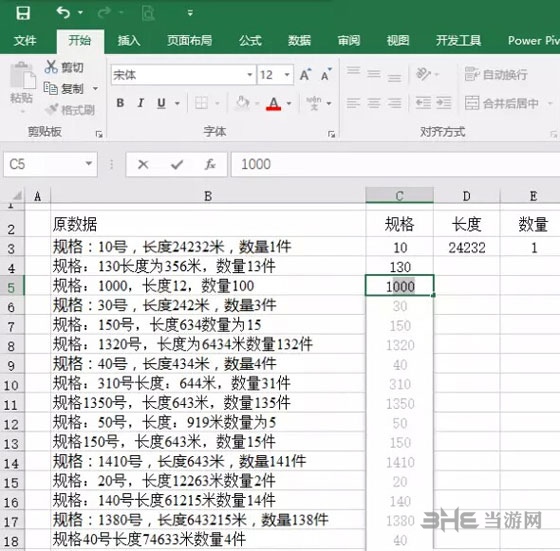Screen dimensions: 560x551
Task: Align text right
Action: coord(395,103)
